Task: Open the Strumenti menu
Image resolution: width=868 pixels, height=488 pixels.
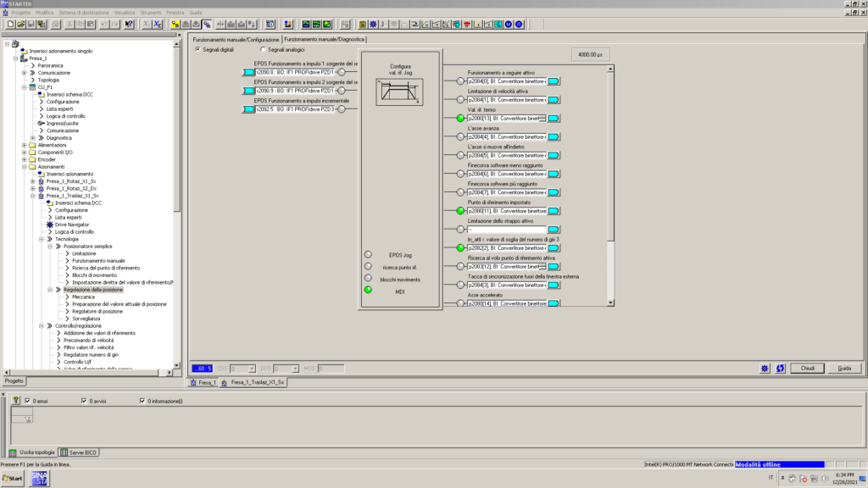Action: click(x=151, y=13)
